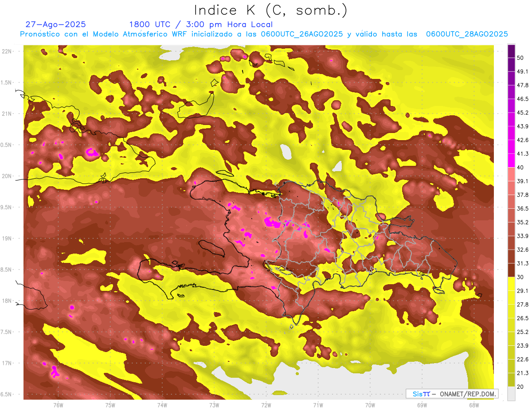Screen dimensions: 532x411
Task: Click the colorbar value "26.5"
Action: point(522,318)
